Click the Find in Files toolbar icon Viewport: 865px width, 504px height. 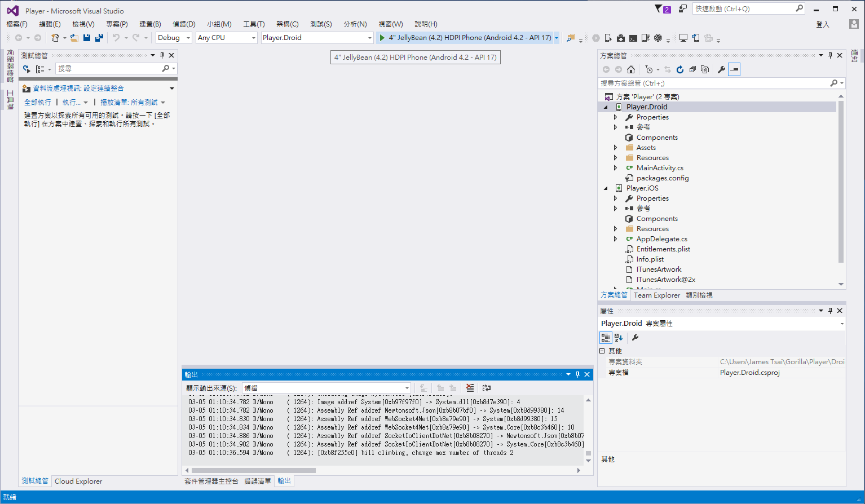[571, 38]
